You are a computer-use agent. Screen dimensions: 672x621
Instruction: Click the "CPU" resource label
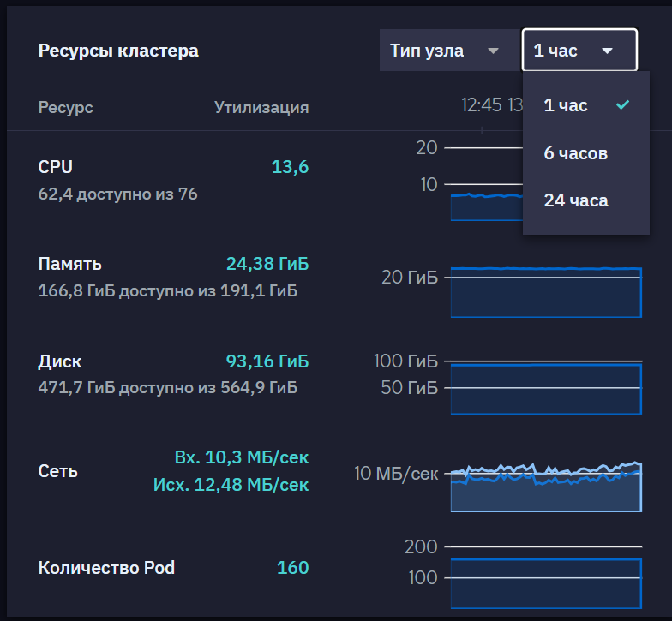[55, 166]
